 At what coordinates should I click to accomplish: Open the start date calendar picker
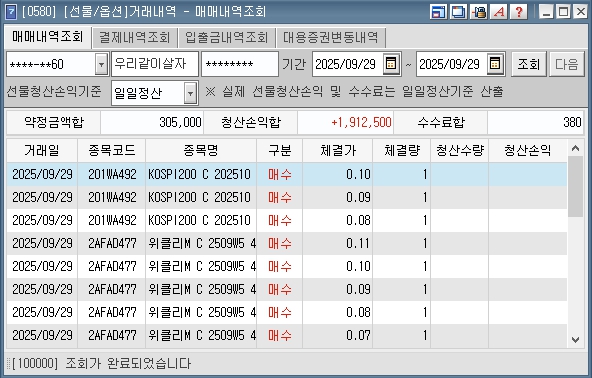[391, 64]
